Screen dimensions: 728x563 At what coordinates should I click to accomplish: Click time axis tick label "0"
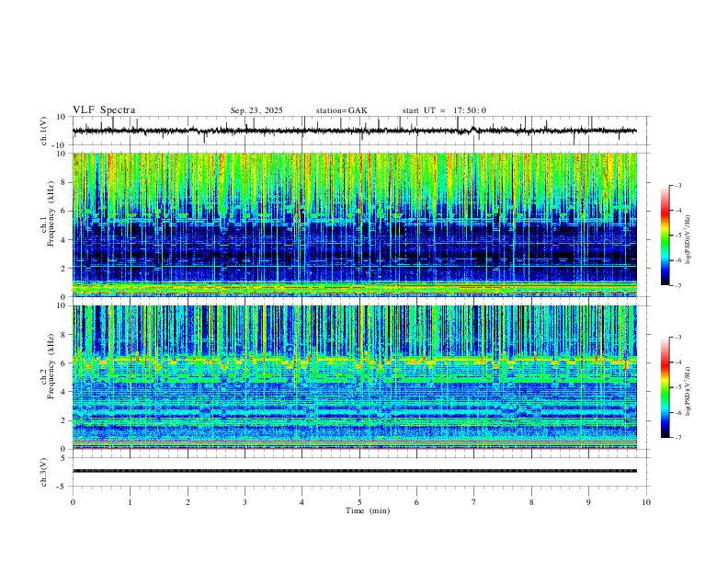pos(73,502)
